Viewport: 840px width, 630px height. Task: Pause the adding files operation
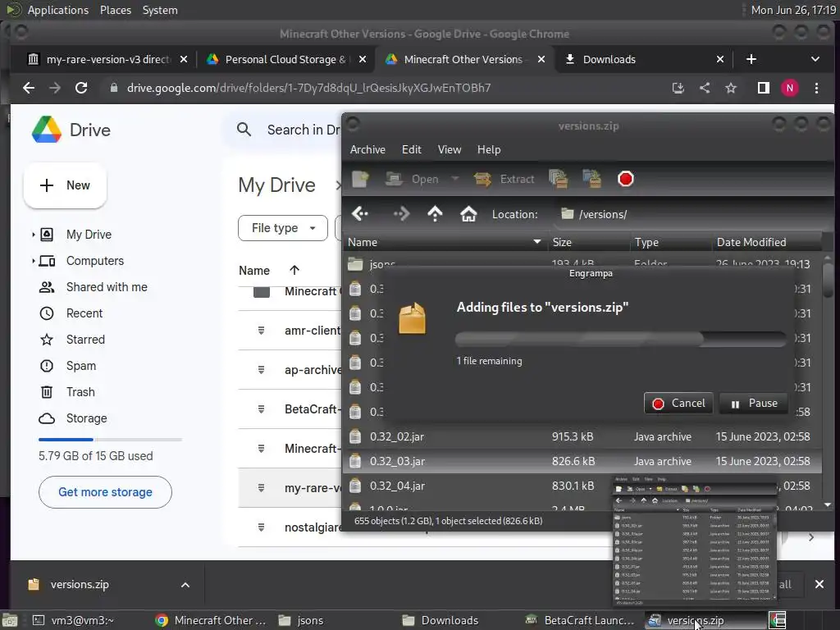pos(754,403)
